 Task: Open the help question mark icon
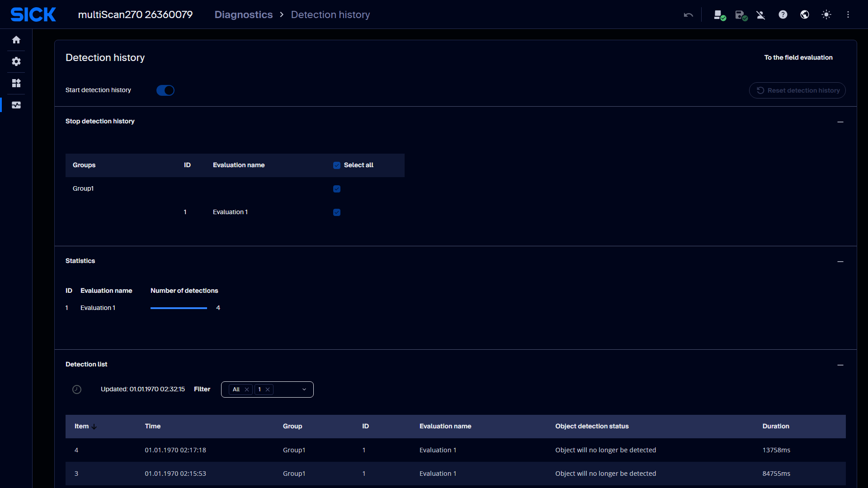pyautogui.click(x=783, y=14)
